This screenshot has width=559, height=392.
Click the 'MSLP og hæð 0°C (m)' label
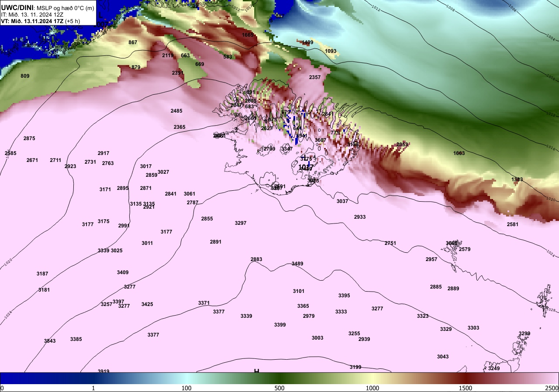(65, 8)
